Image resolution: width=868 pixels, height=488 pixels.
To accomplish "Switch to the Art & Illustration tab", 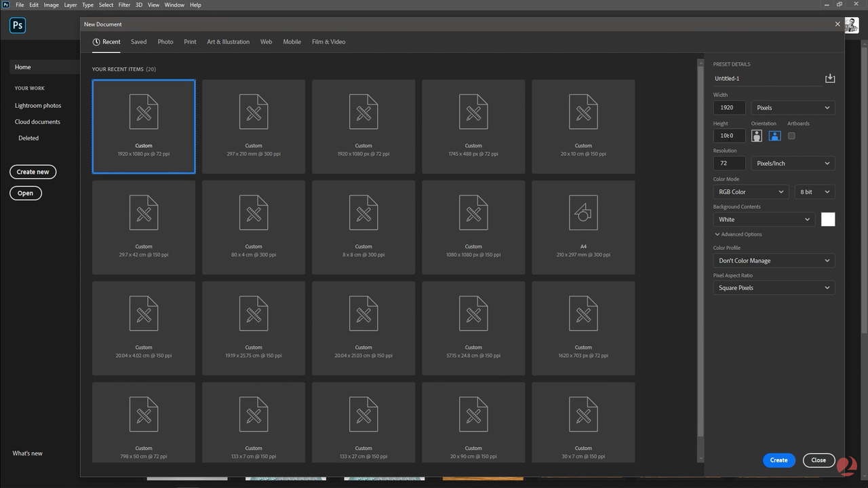I will click(228, 42).
